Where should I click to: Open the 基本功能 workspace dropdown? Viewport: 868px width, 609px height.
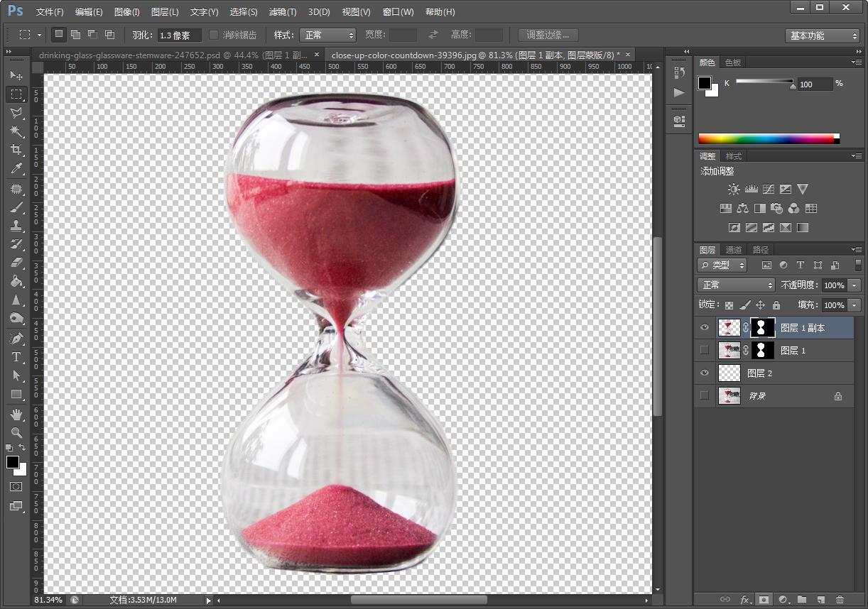[x=823, y=35]
